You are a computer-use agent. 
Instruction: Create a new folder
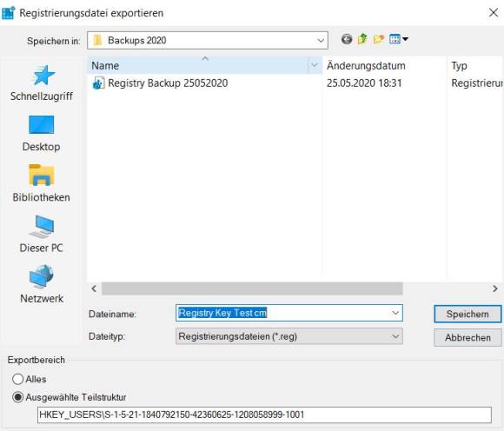pyautogui.click(x=379, y=39)
